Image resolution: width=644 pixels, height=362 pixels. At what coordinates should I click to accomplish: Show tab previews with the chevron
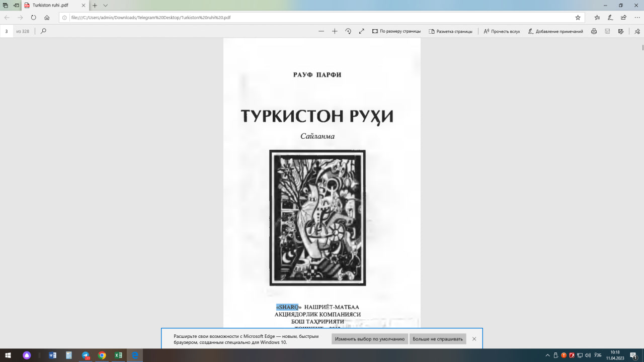[x=106, y=5]
